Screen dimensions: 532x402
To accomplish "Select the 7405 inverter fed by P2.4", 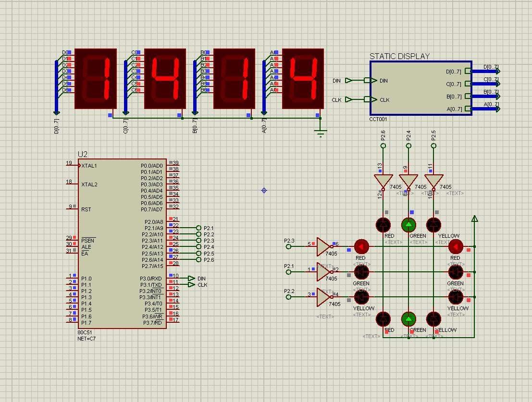I will 408,182.
